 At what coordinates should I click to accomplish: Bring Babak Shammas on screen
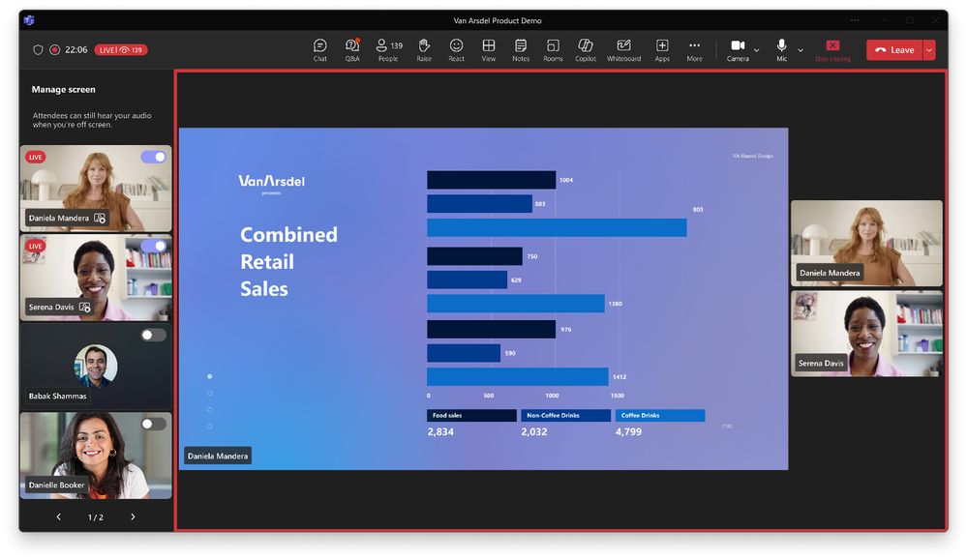[x=154, y=336]
